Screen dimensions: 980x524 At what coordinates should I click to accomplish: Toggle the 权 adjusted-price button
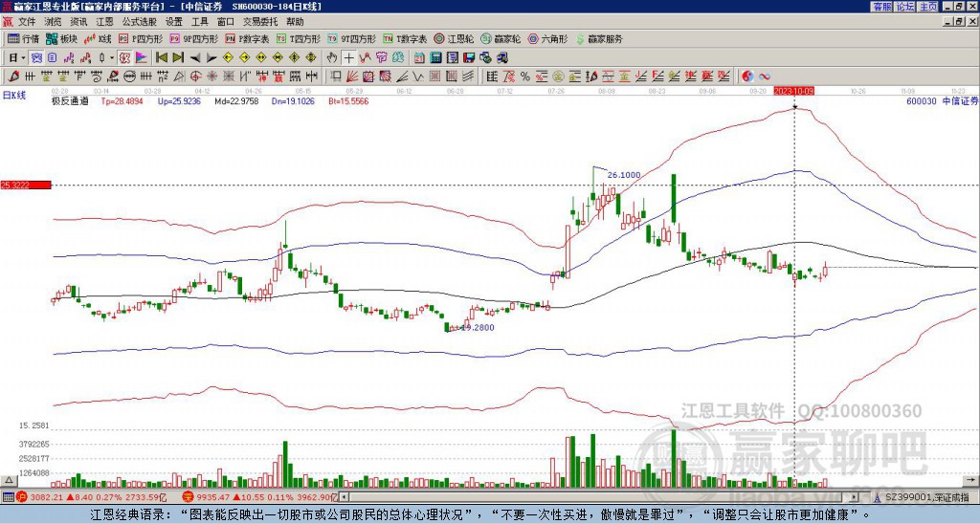click(x=124, y=58)
